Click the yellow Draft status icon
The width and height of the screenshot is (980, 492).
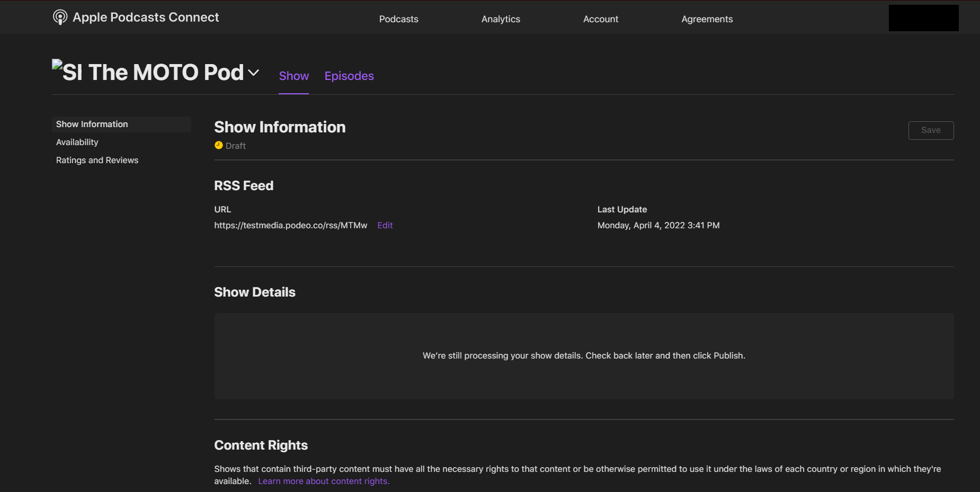pyautogui.click(x=218, y=145)
